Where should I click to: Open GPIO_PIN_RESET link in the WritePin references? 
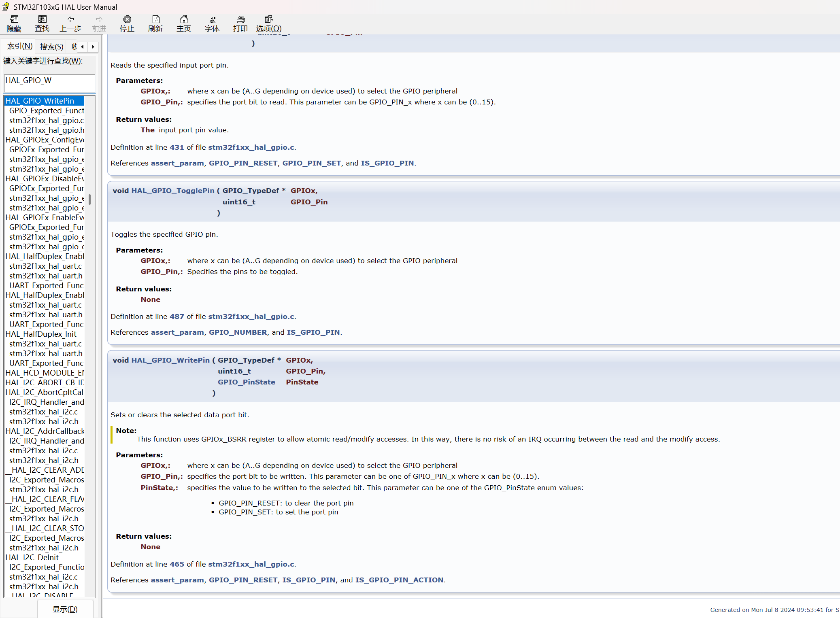tap(243, 580)
